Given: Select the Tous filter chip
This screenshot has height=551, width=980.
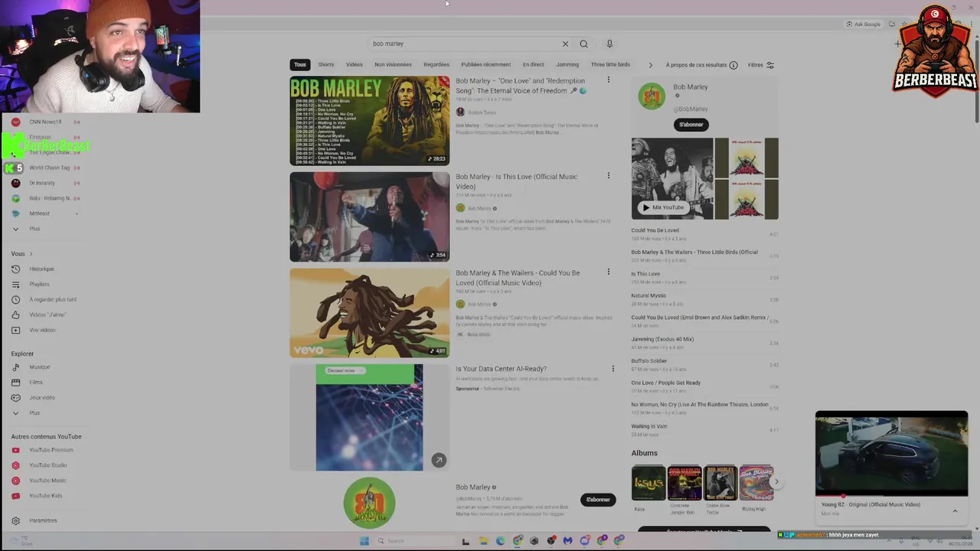Looking at the screenshot, I should click(300, 65).
